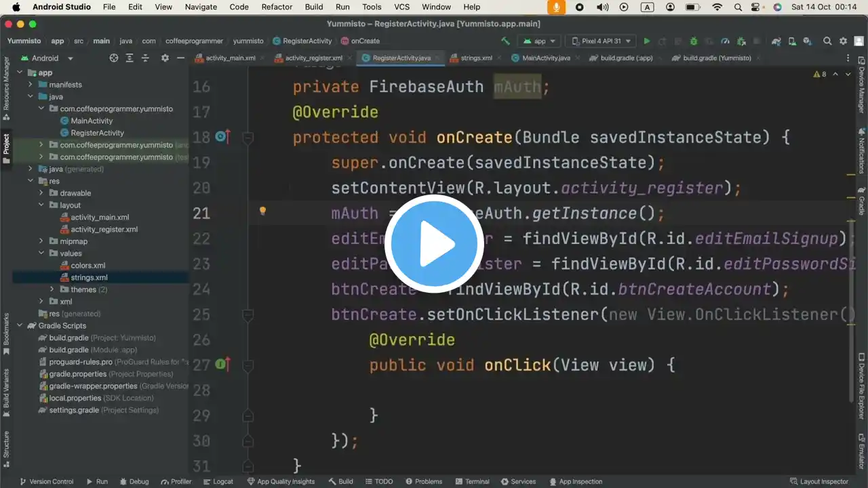This screenshot has height=488, width=868.
Task: Open the Refactor menu
Action: click(277, 7)
